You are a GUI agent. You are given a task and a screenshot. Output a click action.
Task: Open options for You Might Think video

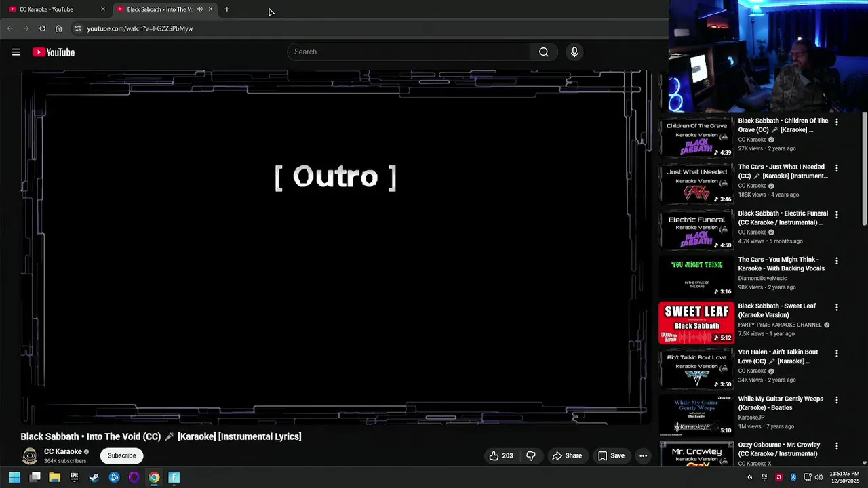[x=836, y=261]
